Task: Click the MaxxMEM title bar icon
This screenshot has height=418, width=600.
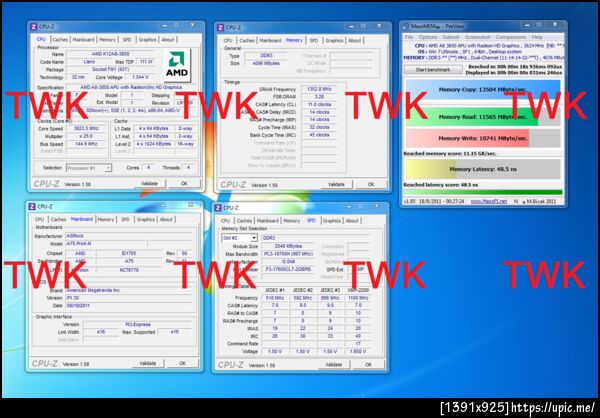Action: pos(406,26)
